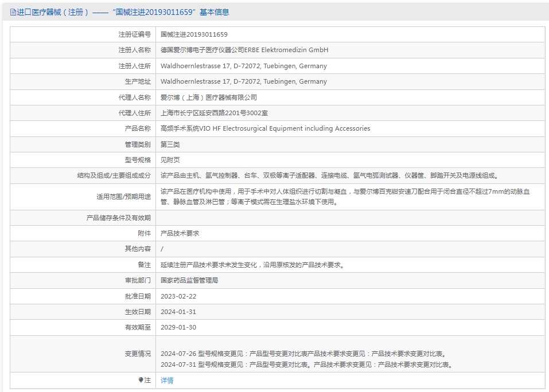
Task: Click the 产品储存条件及有效期 label
Action: [118, 218]
